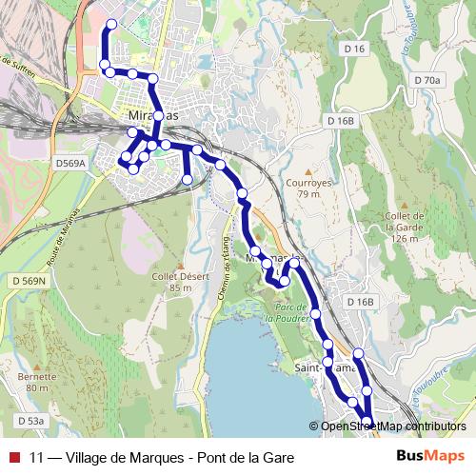The image size is (476, 476).
Task: Click the northernmost stop marker of route 11
Action: [111, 24]
